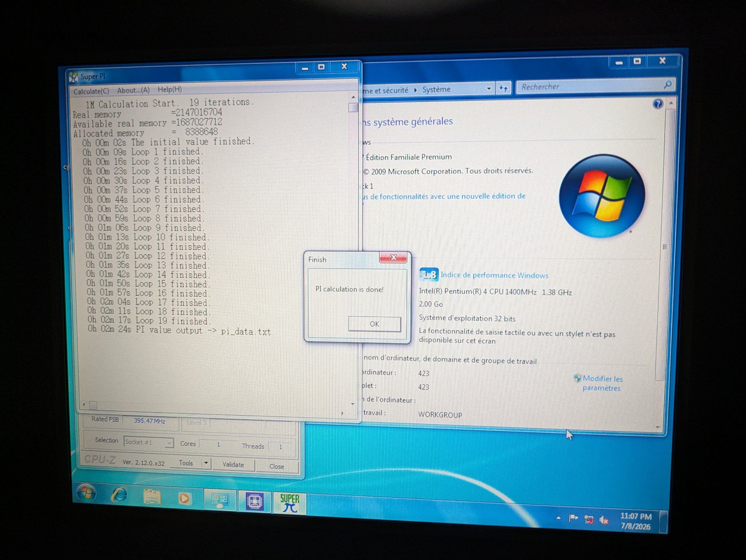
Task: Minimize the Super PI window
Action: [305, 68]
